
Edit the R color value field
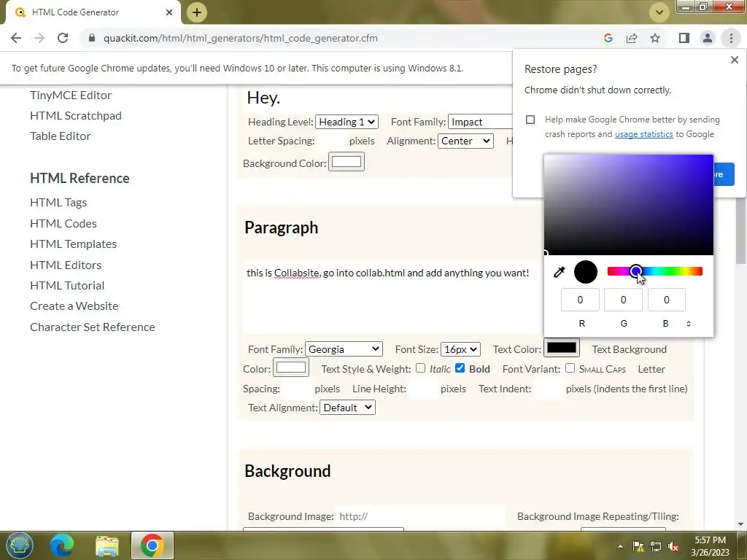(580, 300)
